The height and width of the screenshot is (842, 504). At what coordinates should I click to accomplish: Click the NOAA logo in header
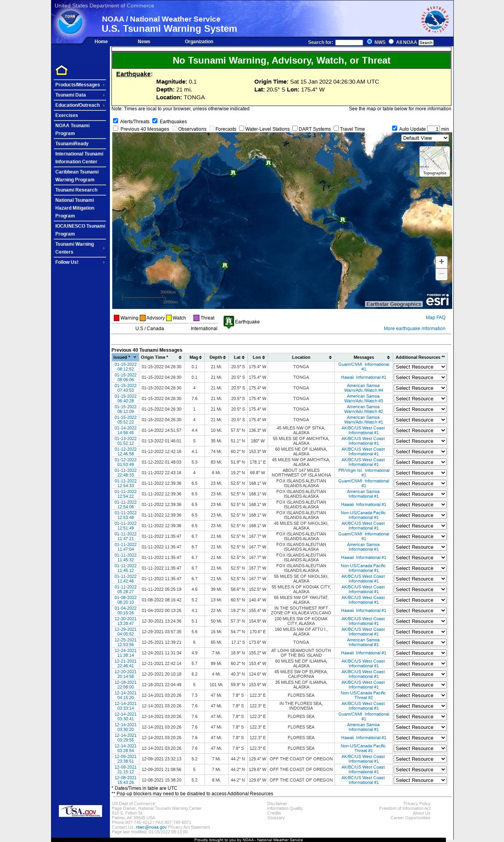coord(70,22)
